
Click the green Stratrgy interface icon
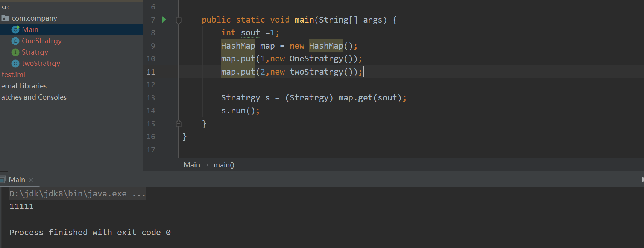click(x=15, y=52)
